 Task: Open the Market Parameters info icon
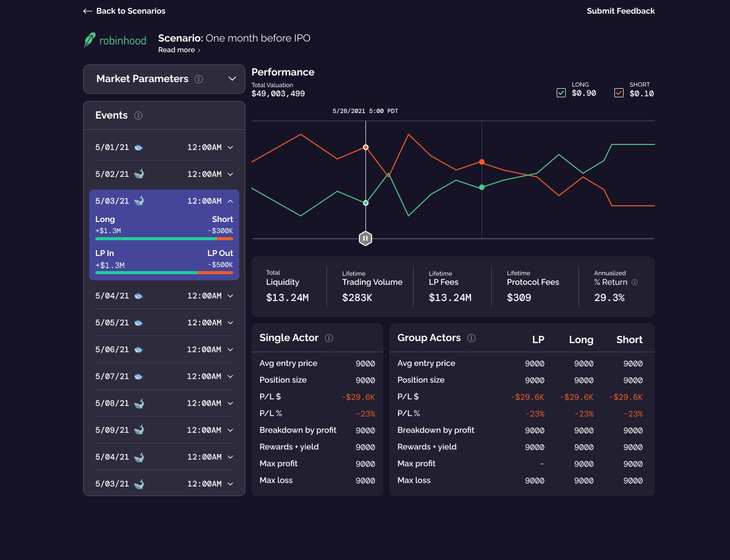coord(199,79)
